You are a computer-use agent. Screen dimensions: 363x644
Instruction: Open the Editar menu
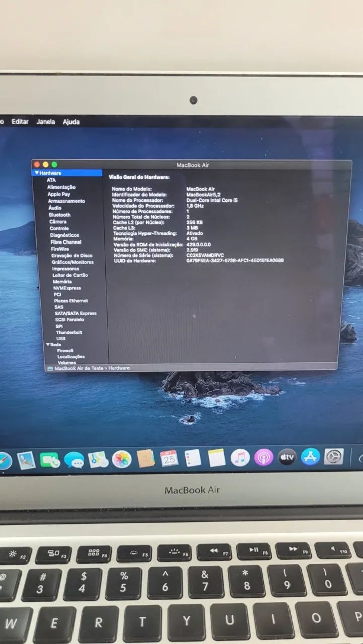click(x=20, y=122)
